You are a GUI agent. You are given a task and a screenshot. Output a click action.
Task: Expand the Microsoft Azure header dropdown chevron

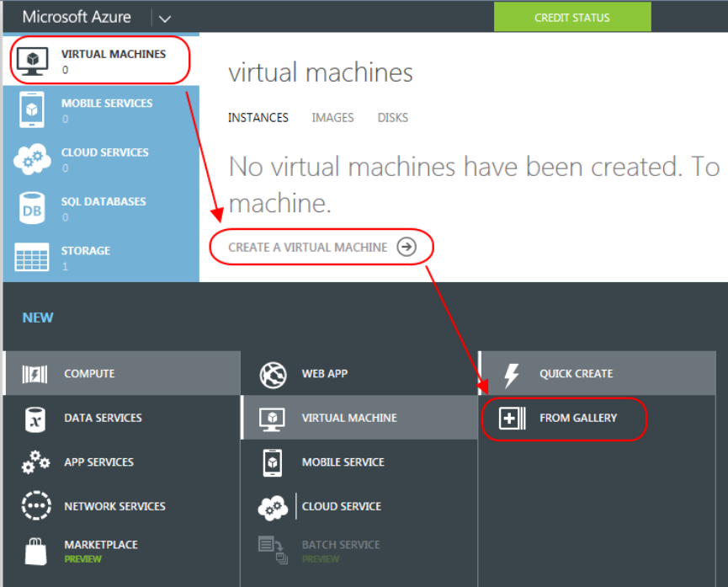point(165,19)
